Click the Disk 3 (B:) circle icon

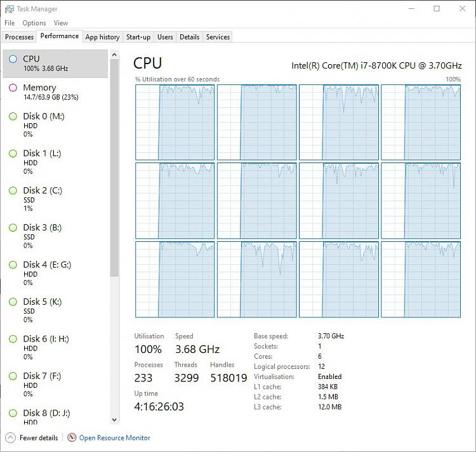click(x=13, y=228)
